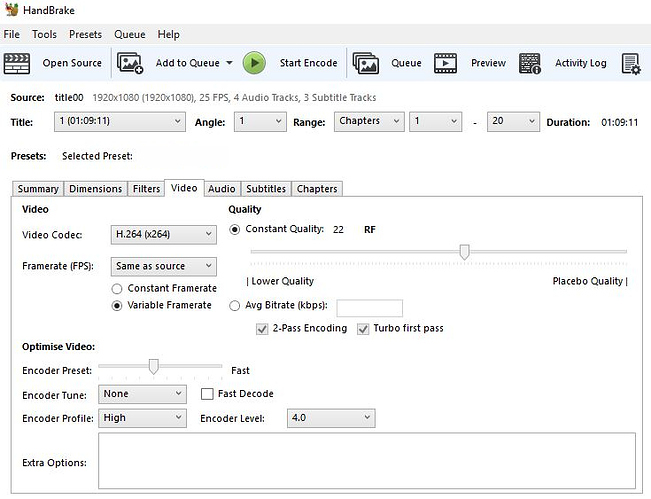Open the Presets menu
The width and height of the screenshot is (651, 499).
coord(85,34)
